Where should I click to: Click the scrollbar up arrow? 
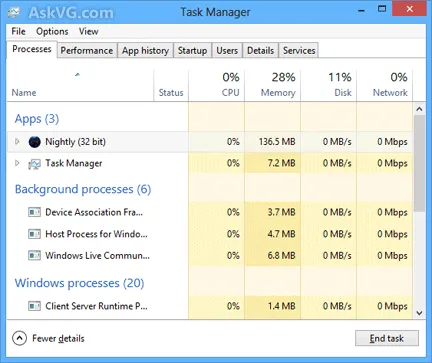click(x=420, y=109)
